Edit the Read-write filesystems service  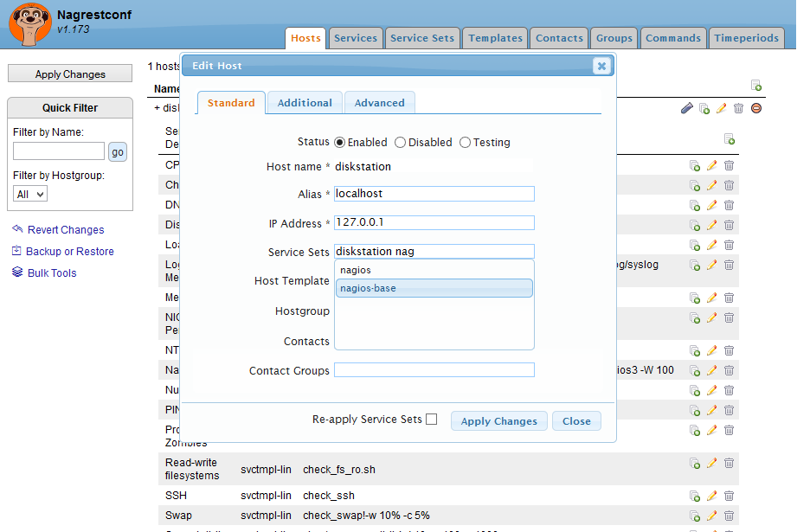pyautogui.click(x=711, y=464)
